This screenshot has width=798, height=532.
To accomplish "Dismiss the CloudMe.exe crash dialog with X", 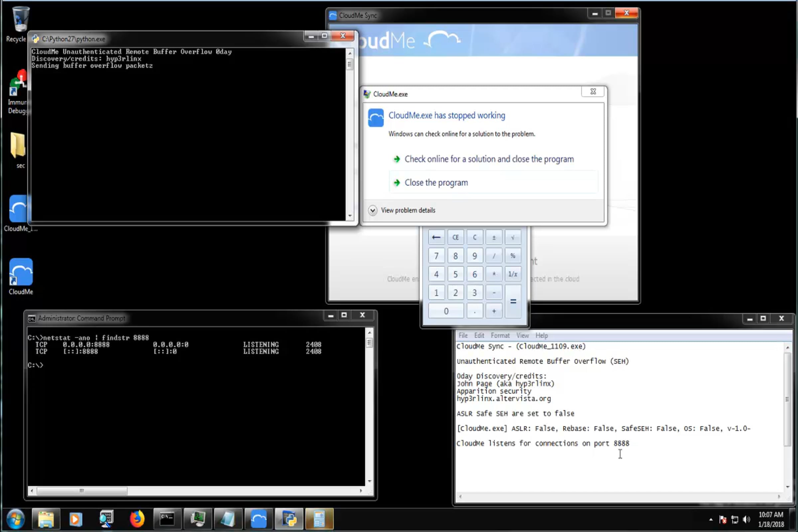I will pos(593,92).
